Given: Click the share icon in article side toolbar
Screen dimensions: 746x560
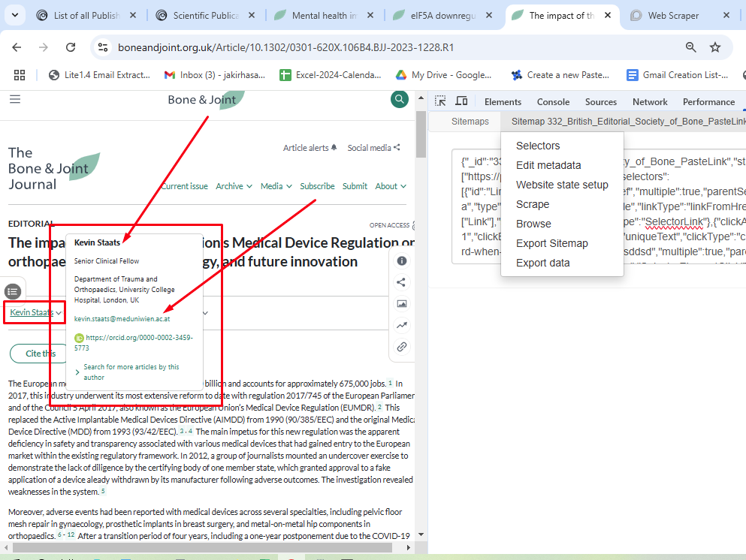Looking at the screenshot, I should tap(402, 282).
